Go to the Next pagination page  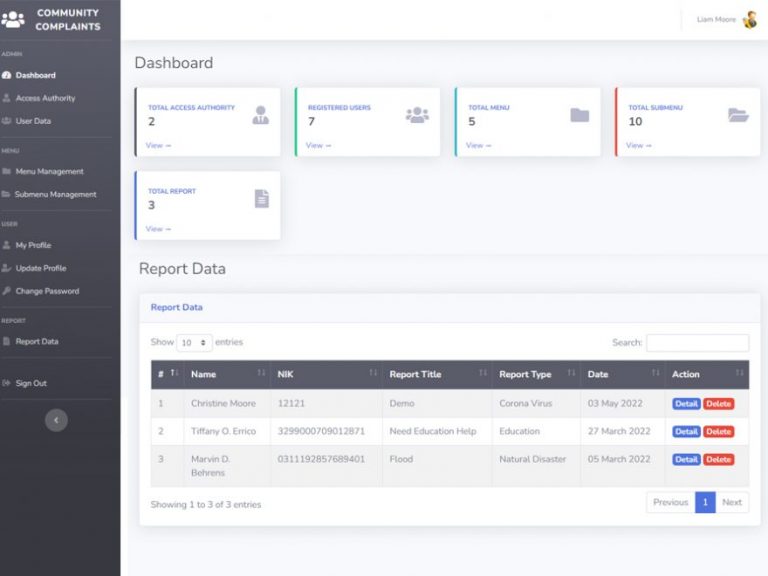[x=732, y=502]
